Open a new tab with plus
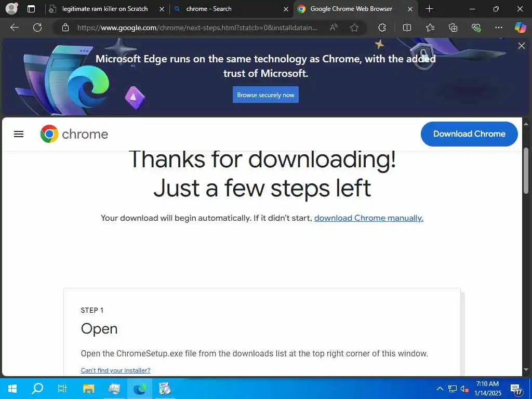The height and width of the screenshot is (399, 532). [429, 9]
